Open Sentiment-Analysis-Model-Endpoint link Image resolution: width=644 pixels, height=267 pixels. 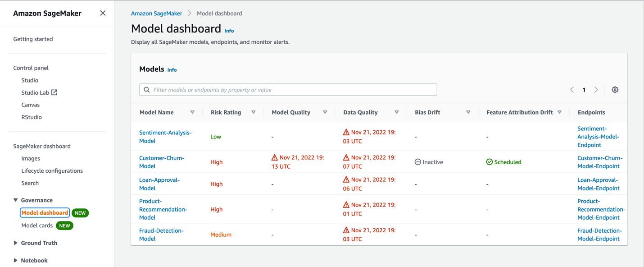pyautogui.click(x=599, y=137)
